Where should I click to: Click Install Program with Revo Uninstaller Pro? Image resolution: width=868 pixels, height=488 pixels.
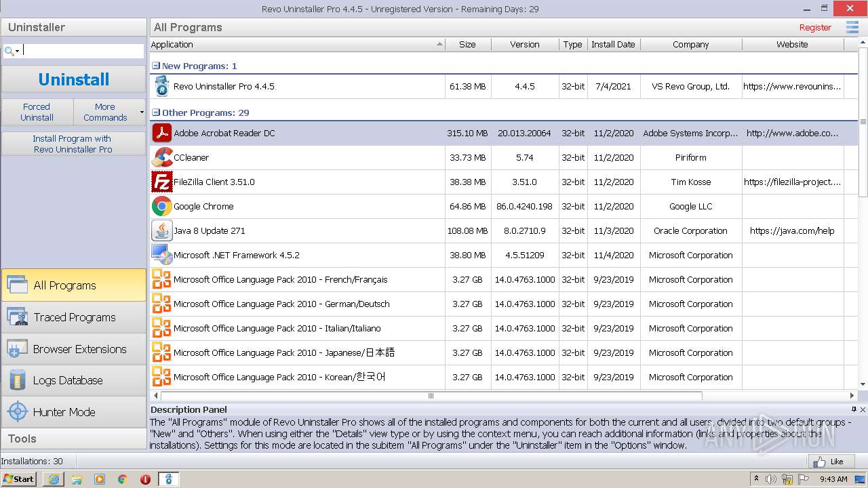[73, 144]
